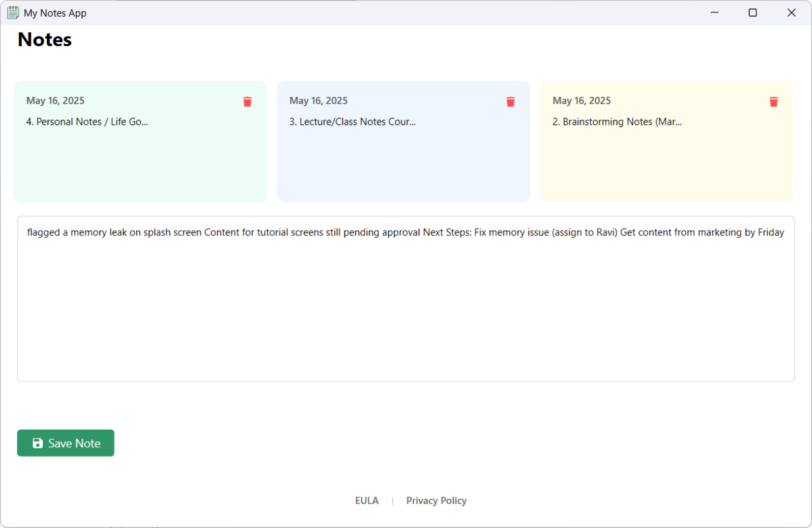Delete the Brainstorming Notes note
The image size is (812, 528).
[x=773, y=102]
